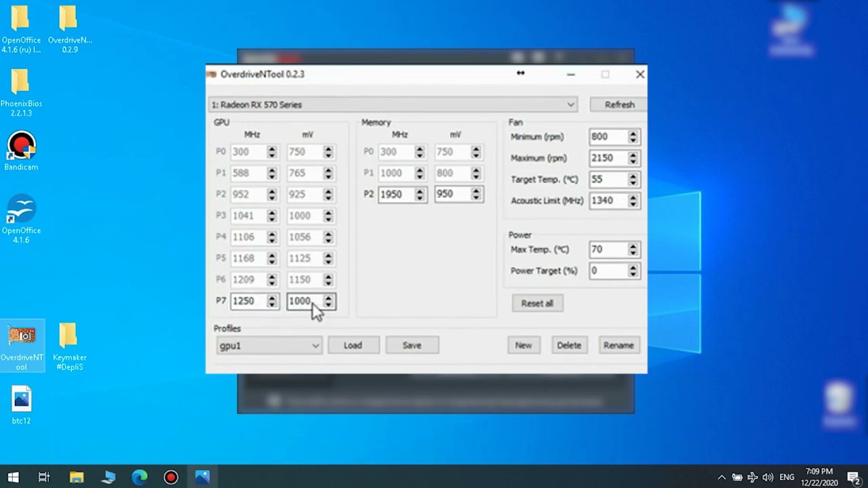The image size is (868, 488).
Task: Open the notification center icon
Action: coord(854,477)
